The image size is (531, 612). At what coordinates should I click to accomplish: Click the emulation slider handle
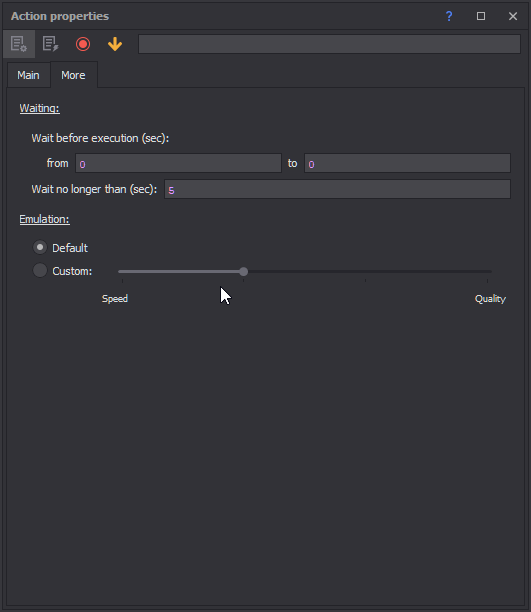(243, 271)
